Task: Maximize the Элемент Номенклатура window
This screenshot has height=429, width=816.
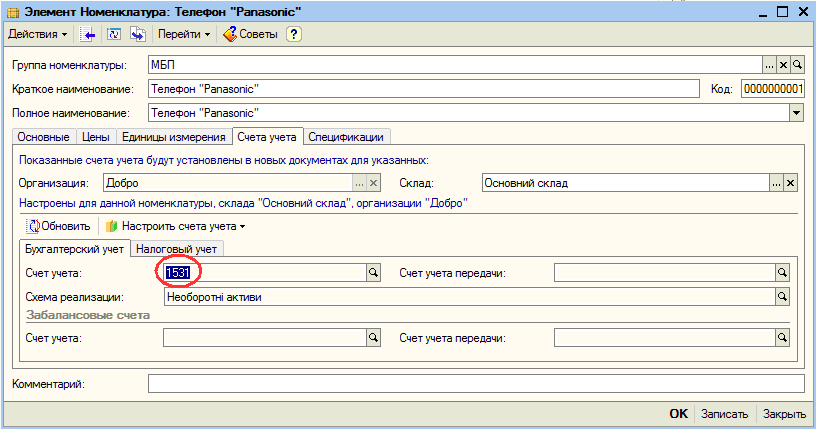Action: 782,12
